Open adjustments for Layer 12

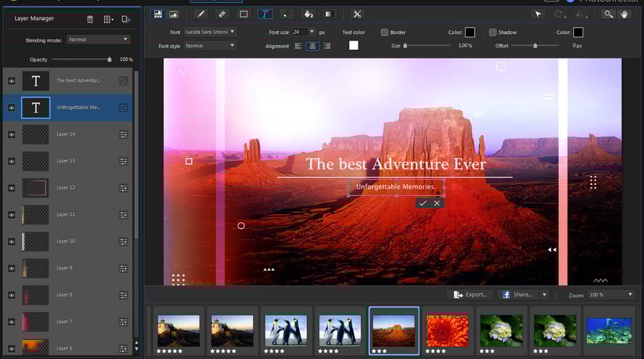[123, 188]
